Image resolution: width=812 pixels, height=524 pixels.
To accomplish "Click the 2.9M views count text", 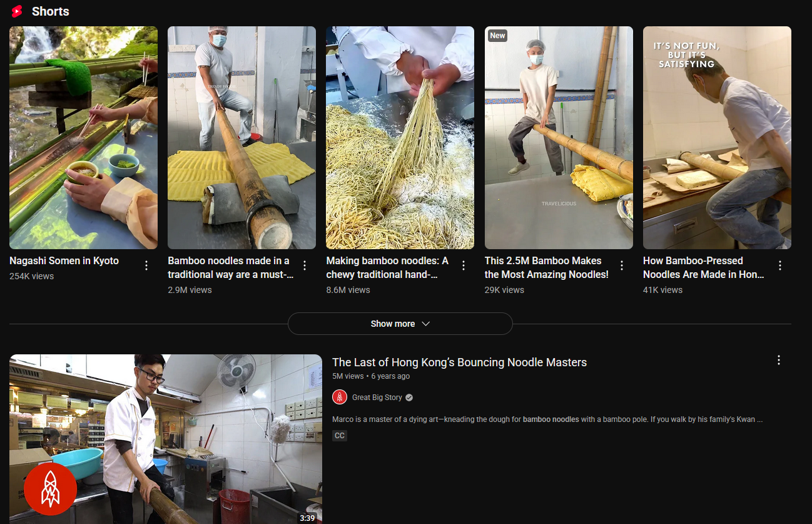I will [190, 290].
